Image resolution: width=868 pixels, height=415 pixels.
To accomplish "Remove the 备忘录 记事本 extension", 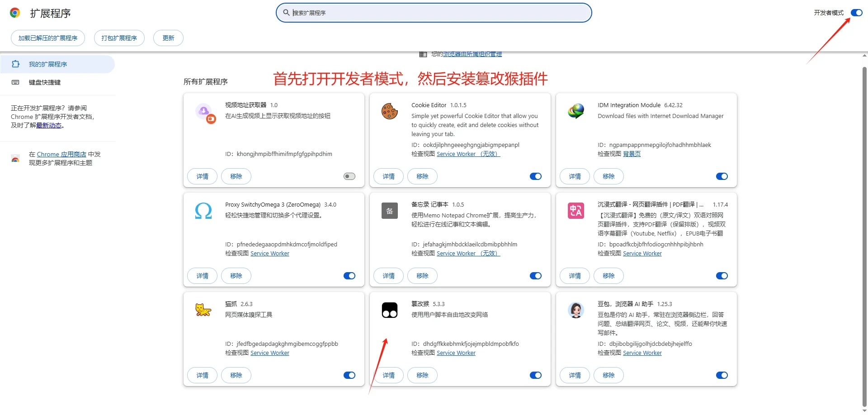I will 422,276.
